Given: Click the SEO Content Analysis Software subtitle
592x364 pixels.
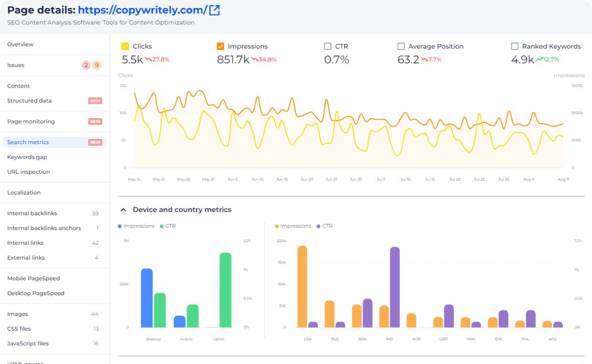Looking at the screenshot, I should pyautogui.click(x=101, y=22).
